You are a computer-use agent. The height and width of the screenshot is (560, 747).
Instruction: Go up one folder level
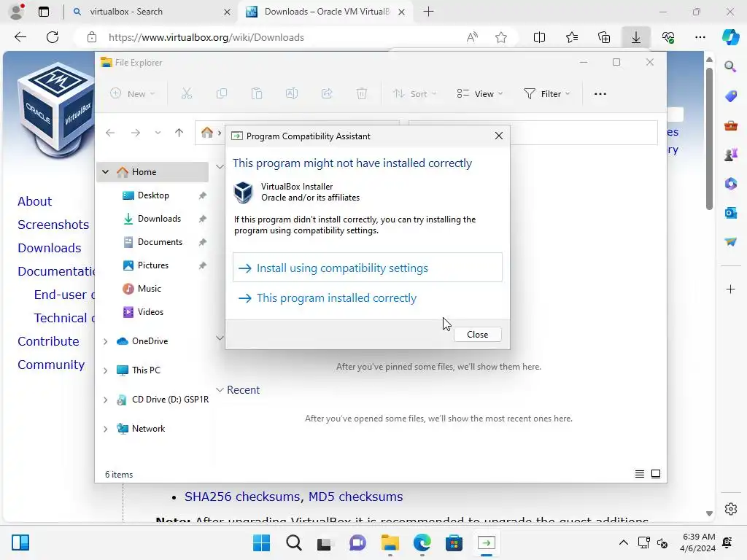(x=179, y=133)
